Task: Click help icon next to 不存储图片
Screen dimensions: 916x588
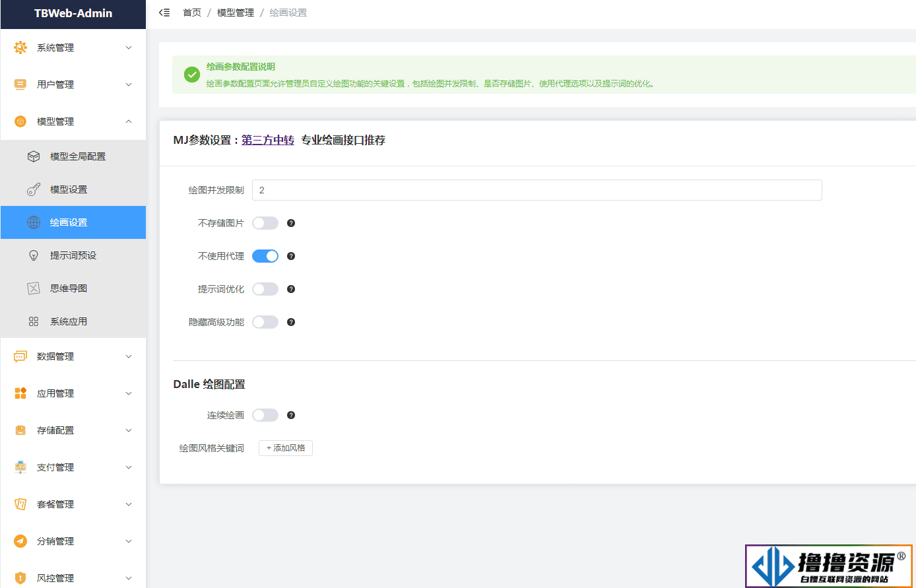Action: point(291,223)
